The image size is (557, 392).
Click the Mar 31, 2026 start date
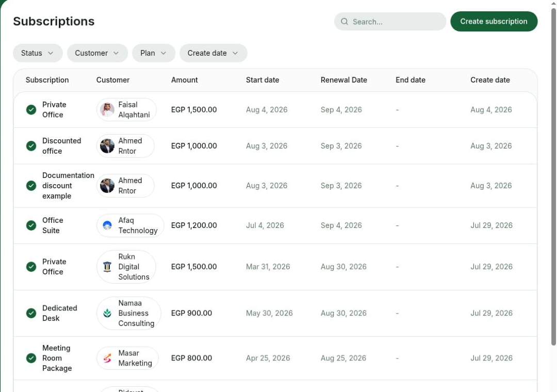268,267
